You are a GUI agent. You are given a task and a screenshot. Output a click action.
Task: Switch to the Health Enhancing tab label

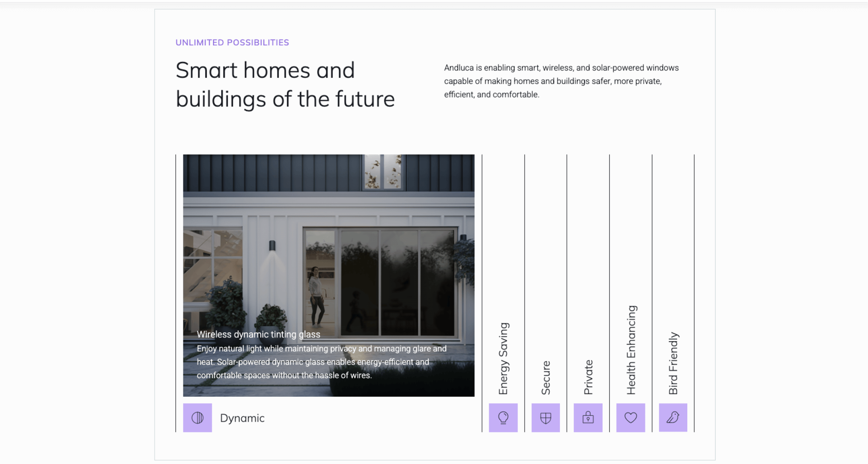click(631, 350)
